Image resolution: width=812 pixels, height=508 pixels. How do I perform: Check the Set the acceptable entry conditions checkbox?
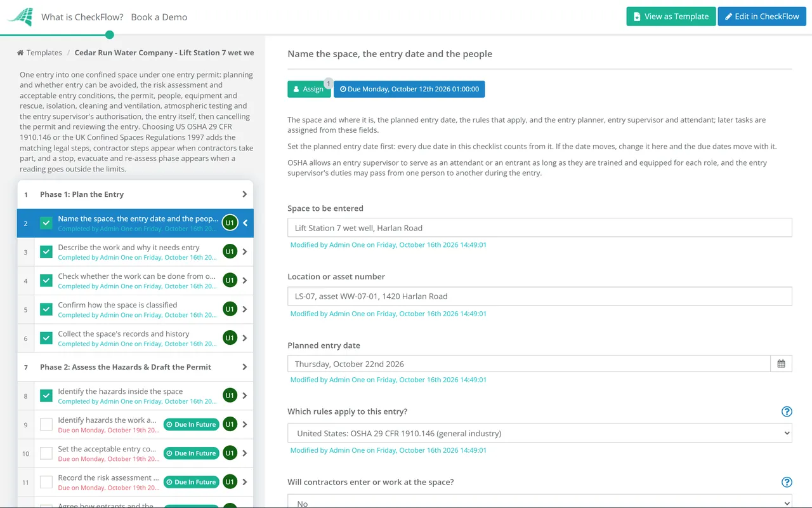pyautogui.click(x=46, y=453)
